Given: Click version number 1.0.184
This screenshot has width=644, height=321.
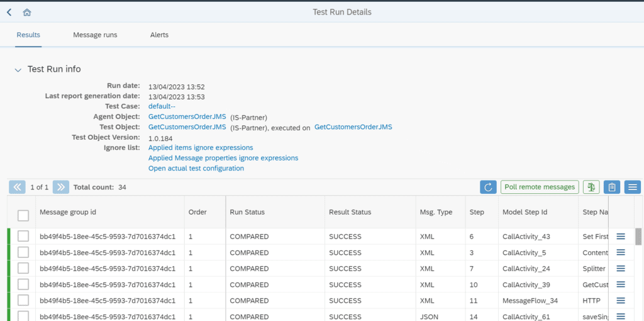Looking at the screenshot, I should (160, 138).
